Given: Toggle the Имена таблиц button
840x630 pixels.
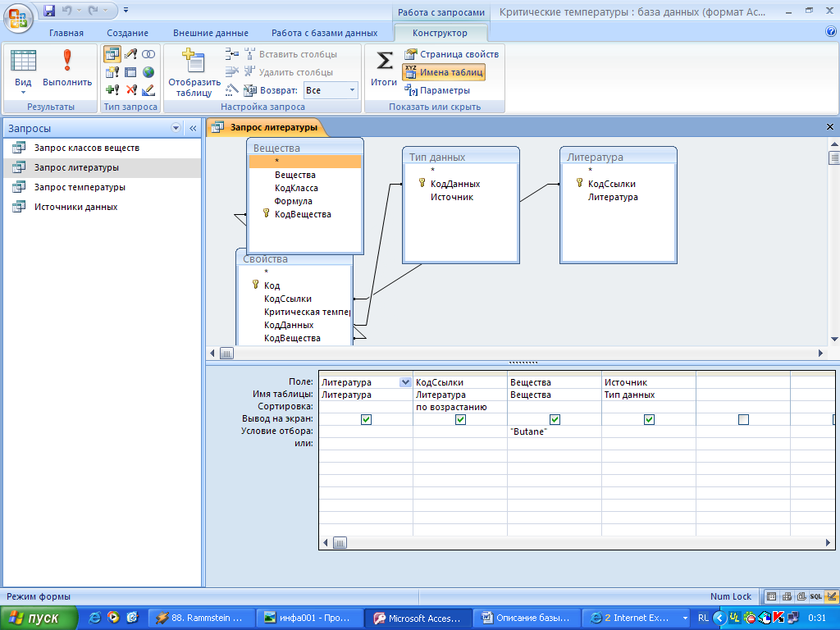Looking at the screenshot, I should click(444, 72).
